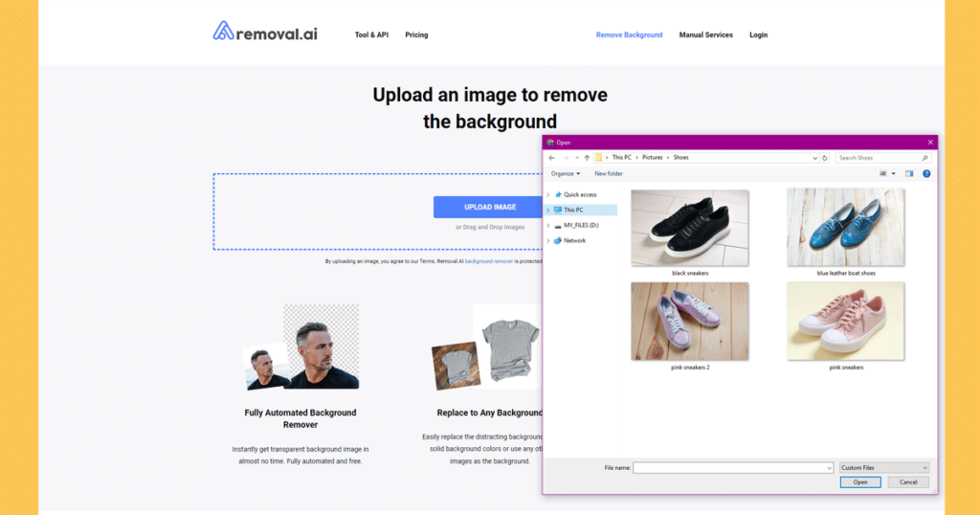Click Pictures in the address path

click(652, 158)
